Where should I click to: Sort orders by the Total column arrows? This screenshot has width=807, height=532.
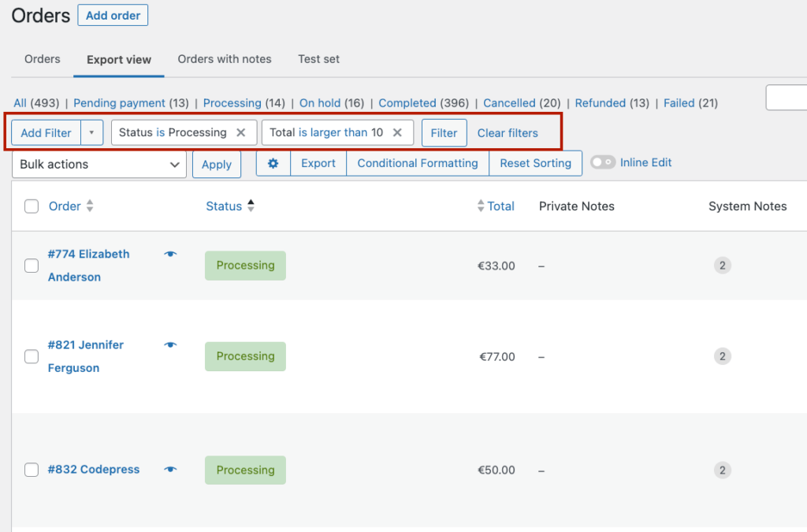480,206
